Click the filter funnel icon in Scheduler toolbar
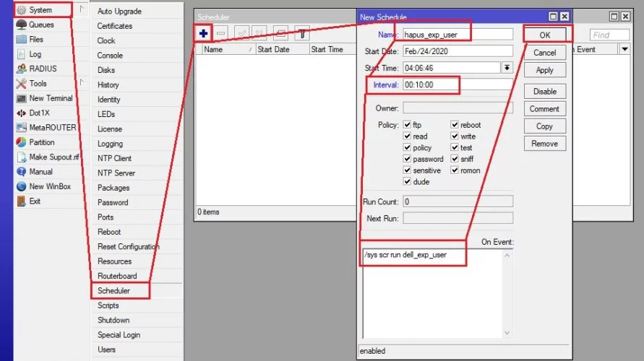 [x=302, y=34]
